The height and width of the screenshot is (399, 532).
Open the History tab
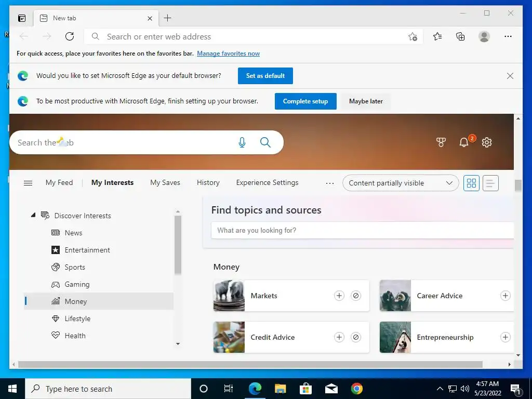(208, 182)
